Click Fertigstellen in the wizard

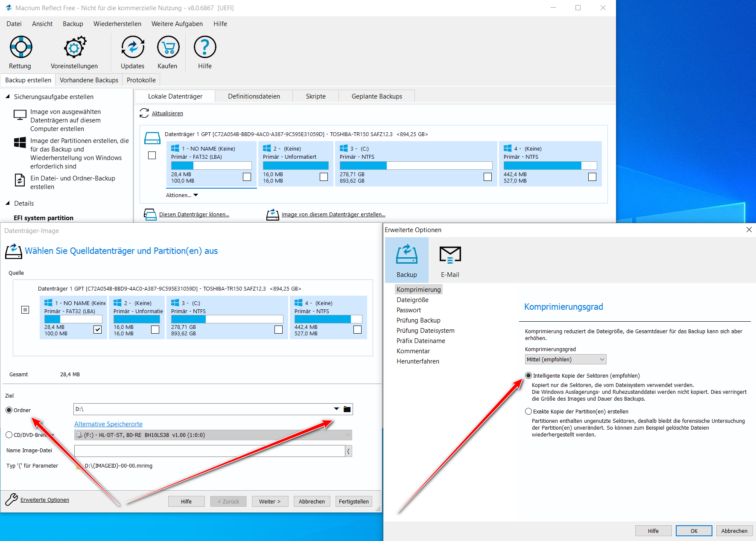point(354,501)
